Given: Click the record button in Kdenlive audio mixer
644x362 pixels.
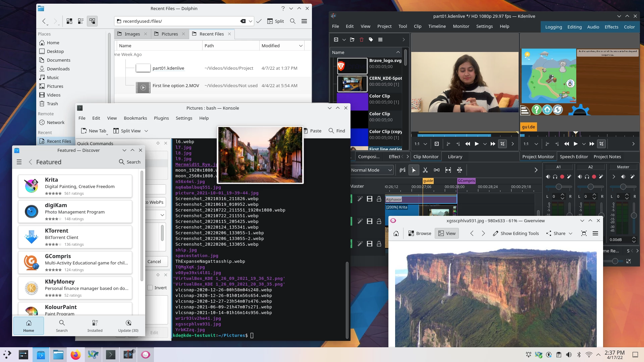Looking at the screenshot, I should [x=562, y=176].
